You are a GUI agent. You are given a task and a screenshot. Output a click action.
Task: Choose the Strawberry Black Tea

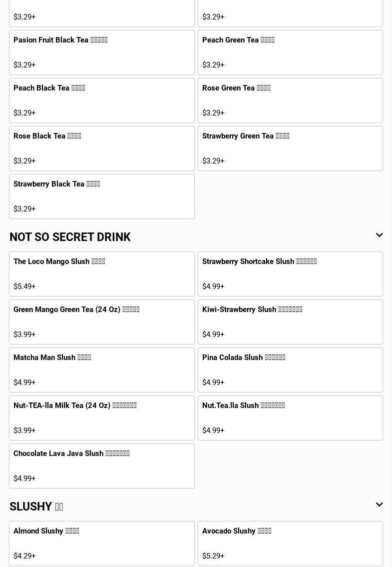(x=102, y=196)
